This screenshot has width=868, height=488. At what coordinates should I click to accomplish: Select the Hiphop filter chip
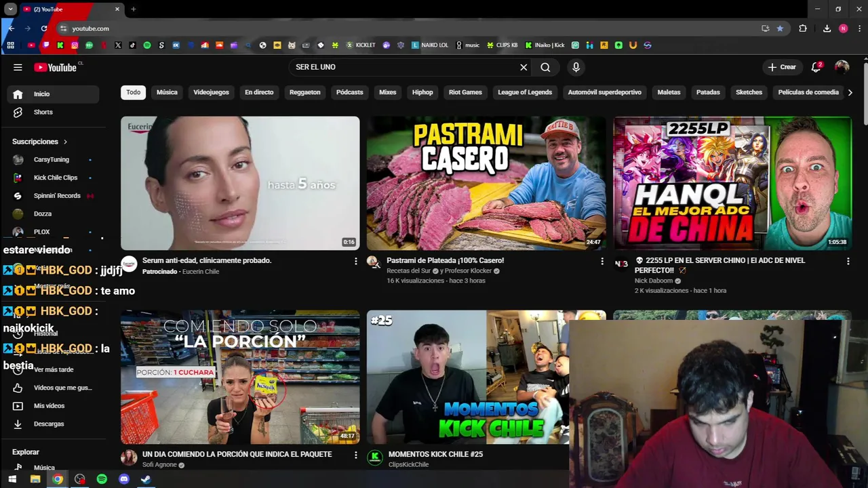tap(422, 92)
